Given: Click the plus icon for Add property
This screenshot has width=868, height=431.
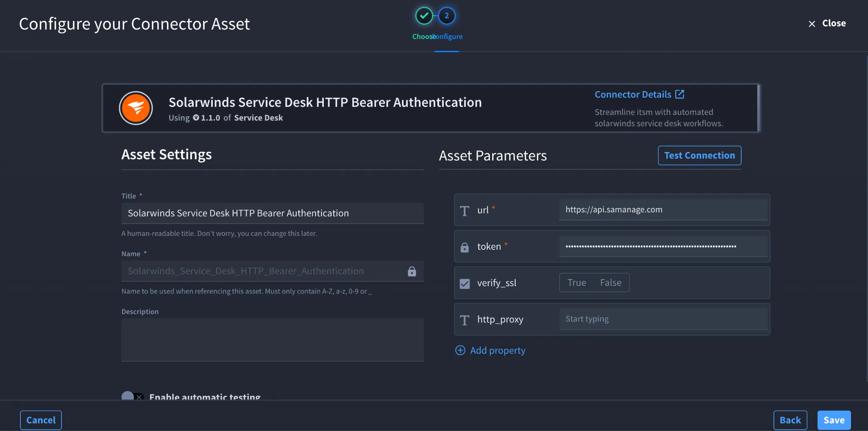Looking at the screenshot, I should [460, 350].
